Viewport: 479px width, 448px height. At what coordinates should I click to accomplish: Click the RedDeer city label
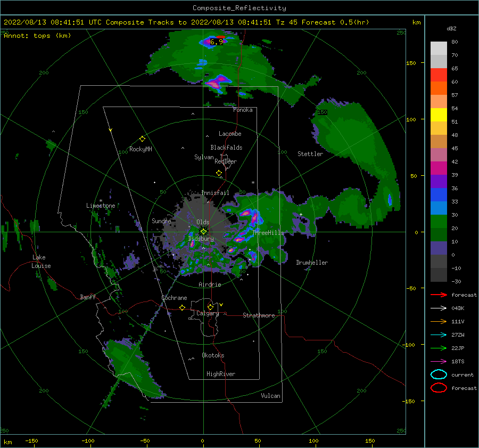[226, 161]
